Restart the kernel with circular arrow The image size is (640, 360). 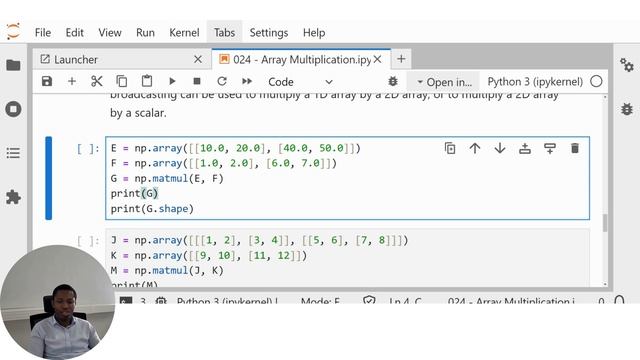point(222,81)
